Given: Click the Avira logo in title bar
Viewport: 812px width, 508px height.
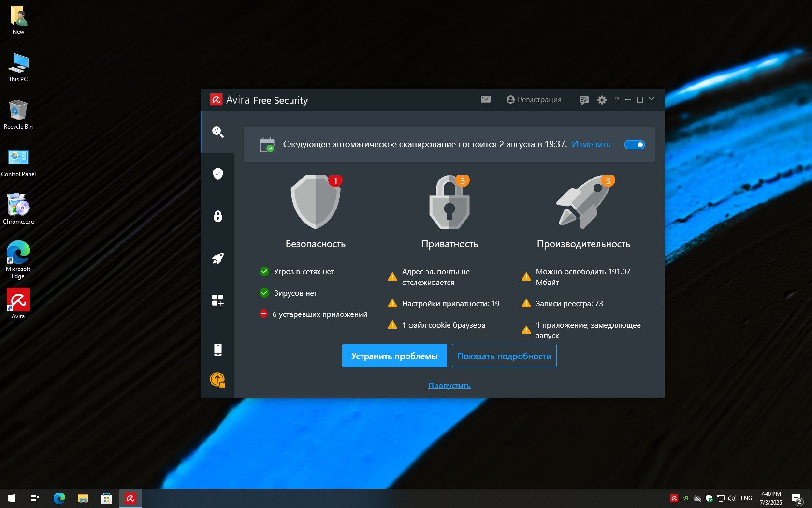Looking at the screenshot, I should click(x=216, y=100).
